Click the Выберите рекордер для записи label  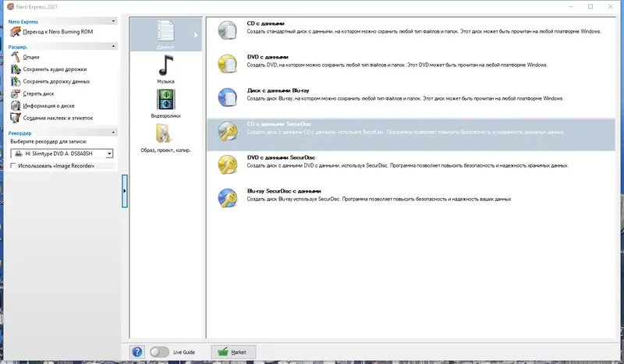tap(48, 141)
